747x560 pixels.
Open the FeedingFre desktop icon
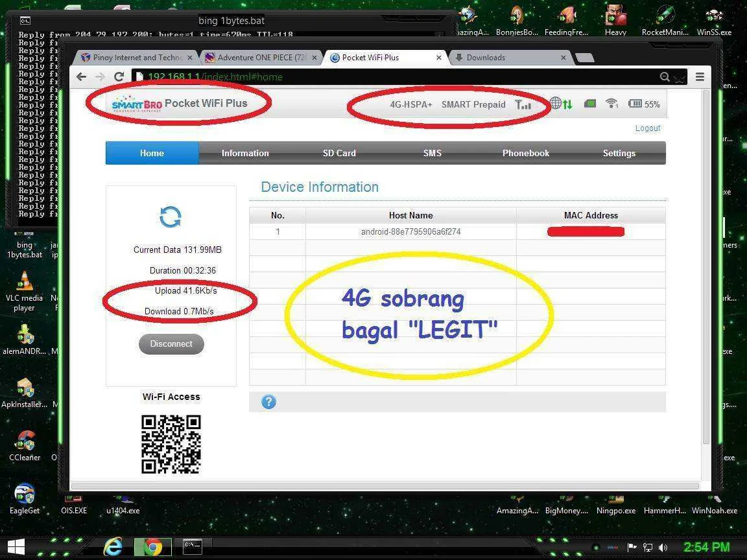point(567,20)
